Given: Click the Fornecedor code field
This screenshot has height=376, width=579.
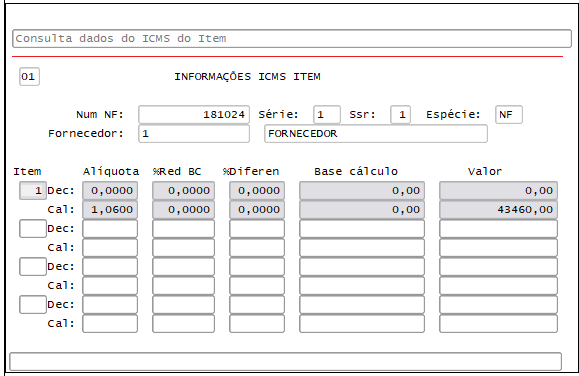Looking at the screenshot, I should coord(194,133).
